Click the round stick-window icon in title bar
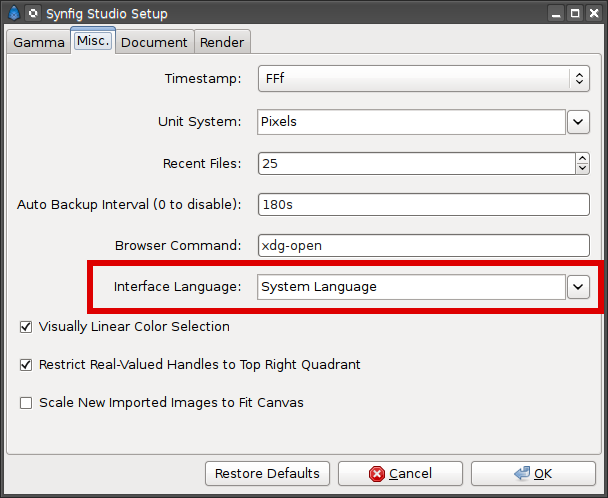Screen dimensions: 608x498 coord(33,14)
